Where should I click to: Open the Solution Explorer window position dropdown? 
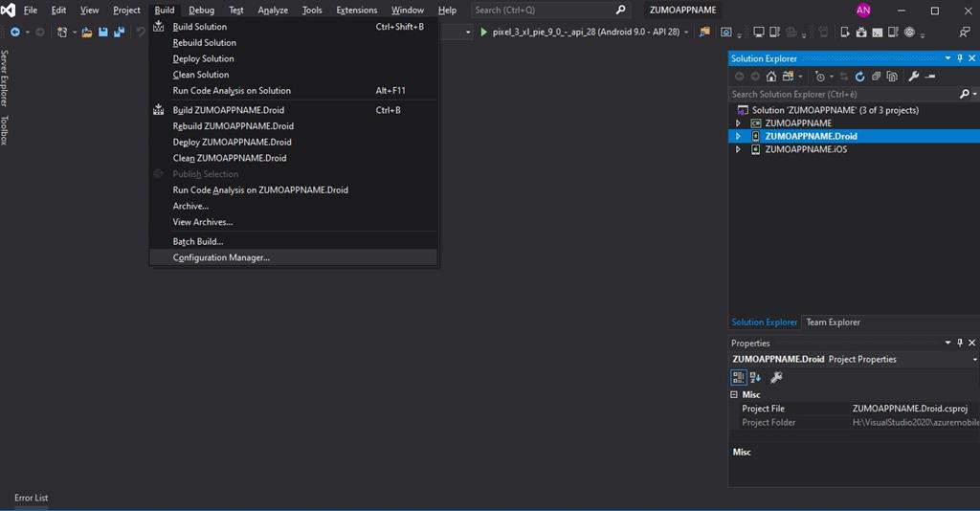click(x=947, y=58)
